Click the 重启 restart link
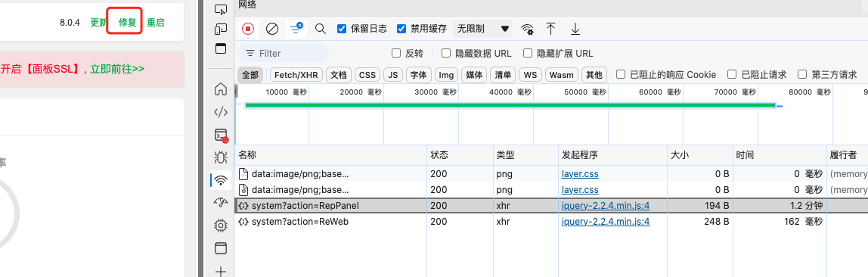This screenshot has height=277, width=868. (156, 23)
